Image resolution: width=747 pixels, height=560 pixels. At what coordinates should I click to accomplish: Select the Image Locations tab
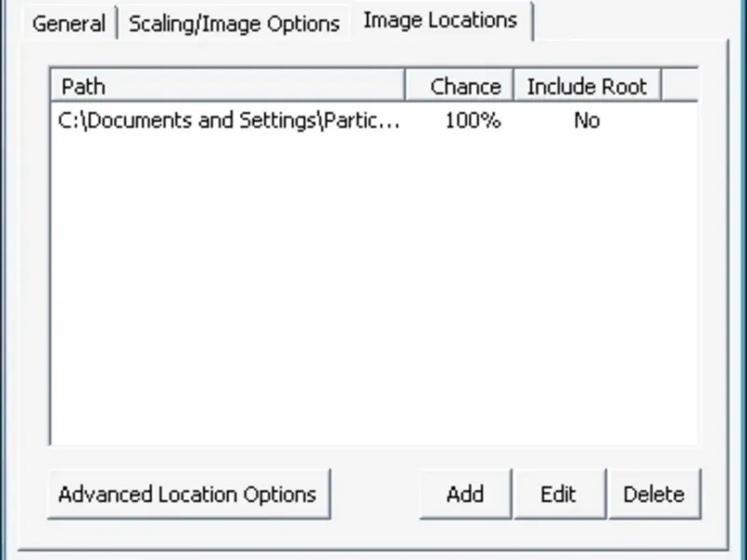[x=440, y=20]
